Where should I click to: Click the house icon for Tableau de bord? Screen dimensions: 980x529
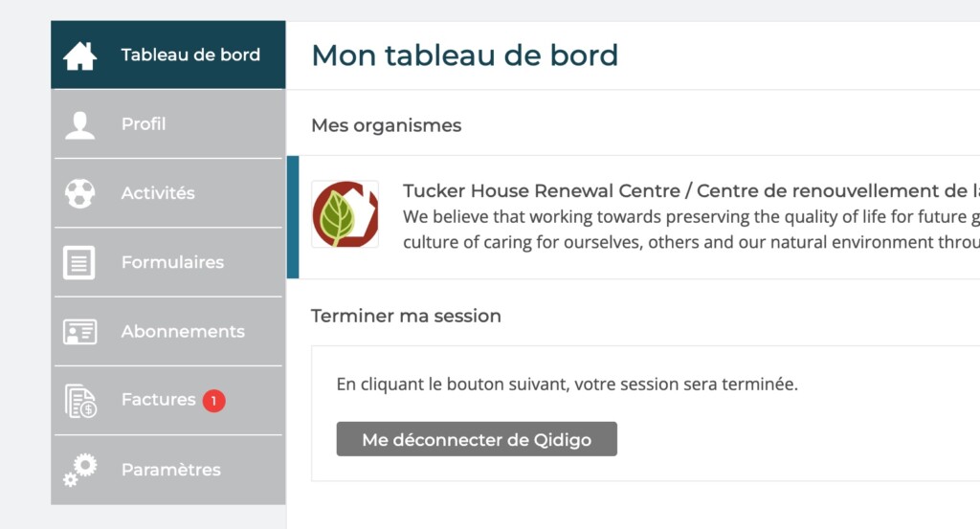coord(80,55)
